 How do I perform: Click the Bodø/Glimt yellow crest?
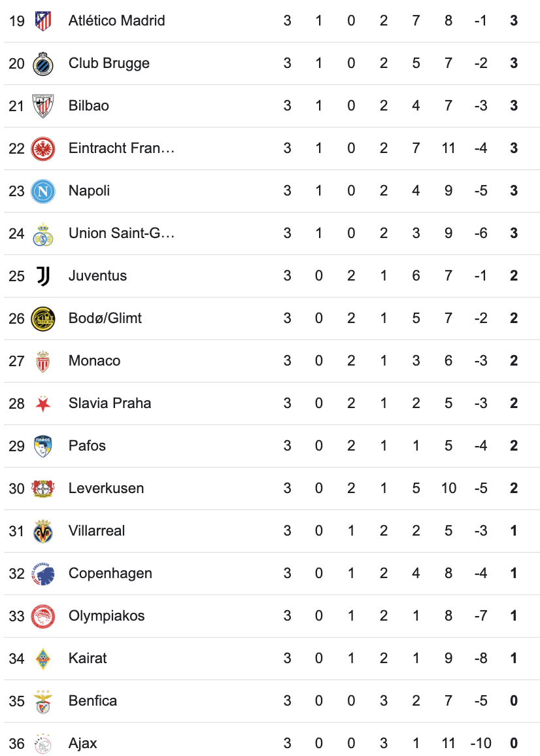42,318
